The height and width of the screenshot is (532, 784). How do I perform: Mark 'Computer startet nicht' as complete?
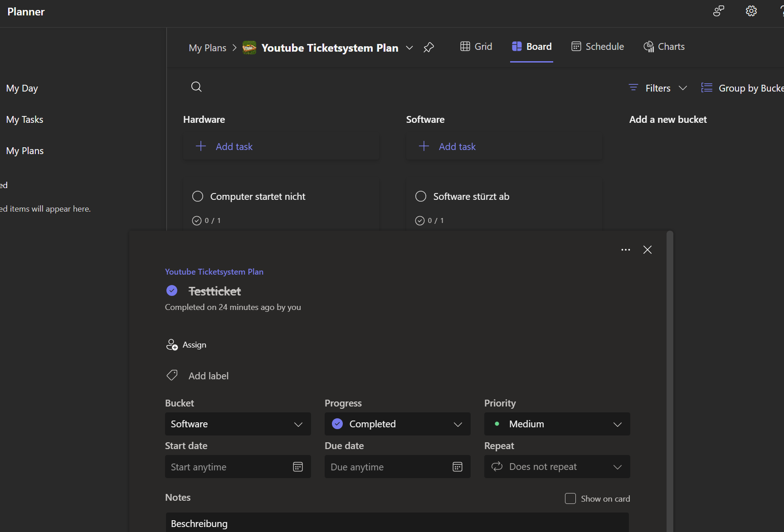point(198,196)
